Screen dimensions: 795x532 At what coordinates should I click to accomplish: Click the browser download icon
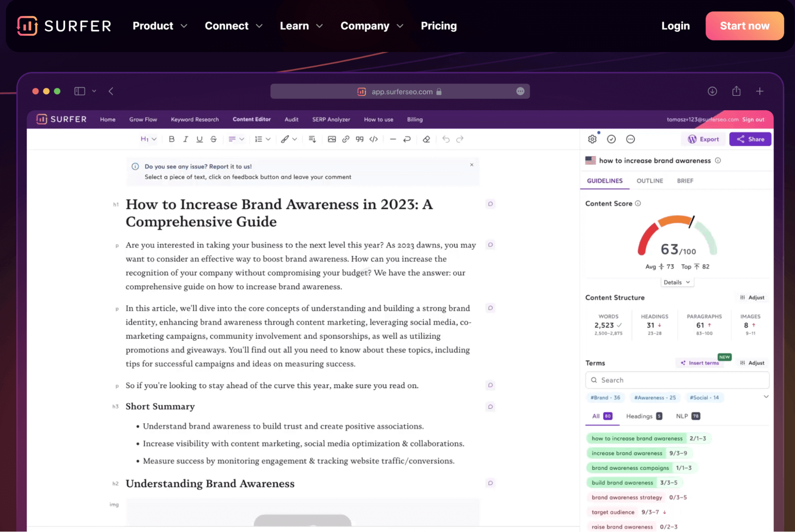pyautogui.click(x=712, y=91)
